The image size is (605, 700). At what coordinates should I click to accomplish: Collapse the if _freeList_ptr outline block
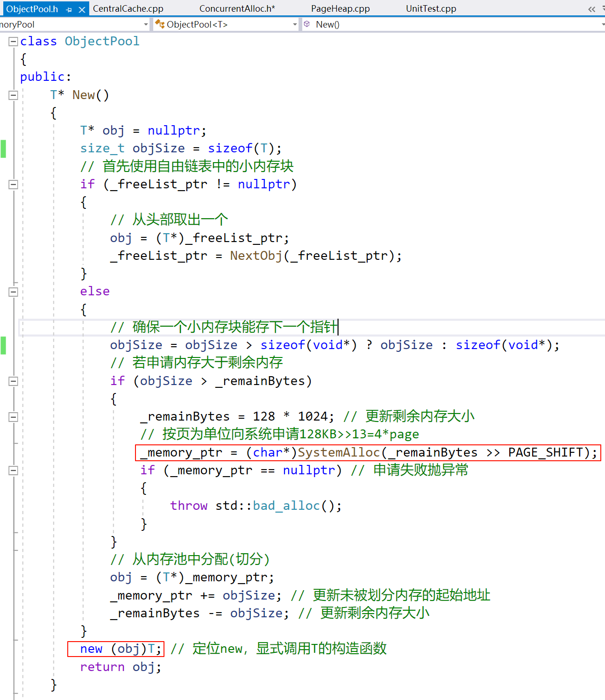(x=13, y=185)
